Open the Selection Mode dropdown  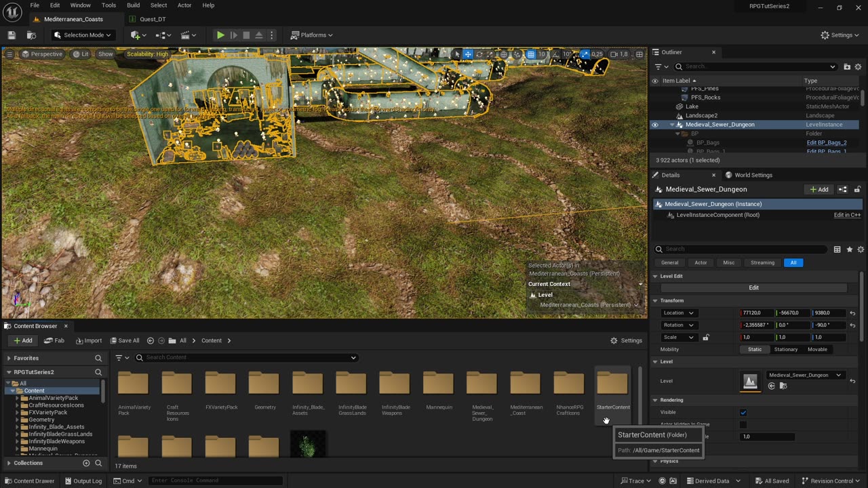coord(82,35)
